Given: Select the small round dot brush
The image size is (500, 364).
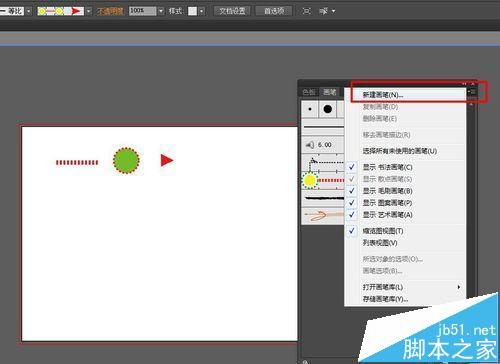Looking at the screenshot, I should coord(310,109).
